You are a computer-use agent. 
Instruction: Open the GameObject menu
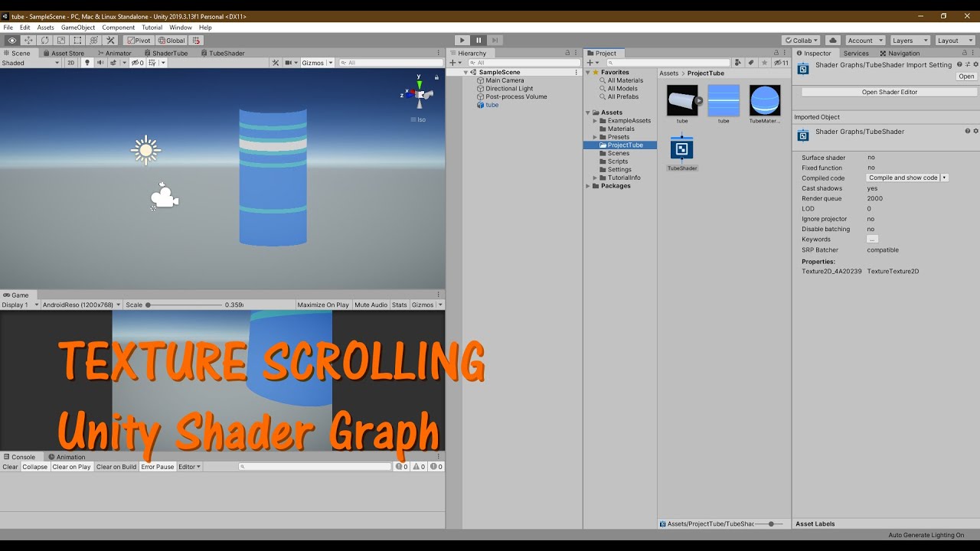pos(78,28)
